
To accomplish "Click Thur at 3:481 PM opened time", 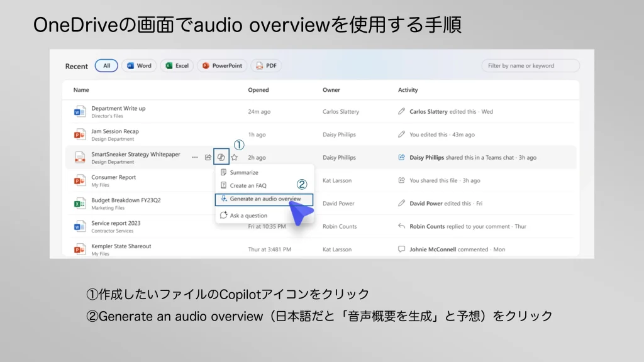I will pyautogui.click(x=269, y=250).
